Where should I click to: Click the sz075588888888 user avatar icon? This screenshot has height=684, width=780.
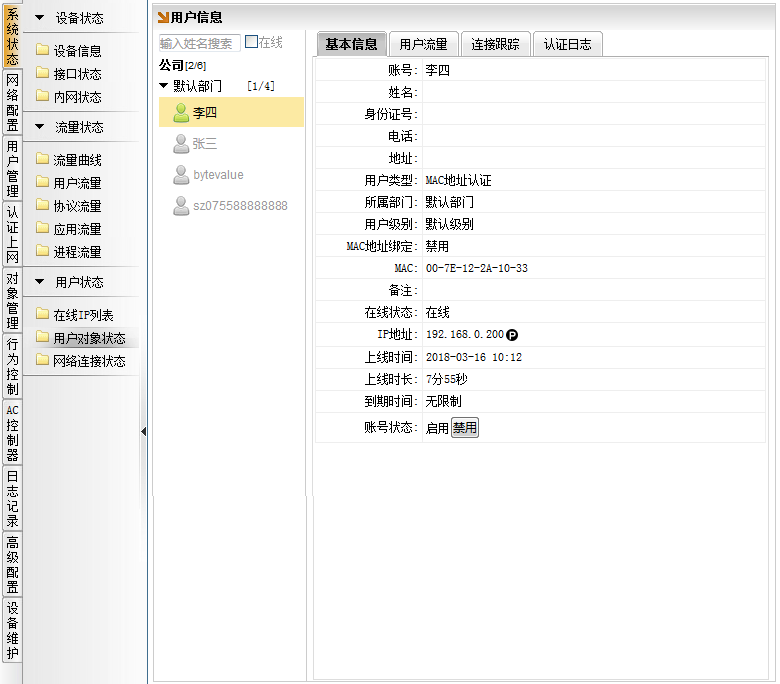181,206
